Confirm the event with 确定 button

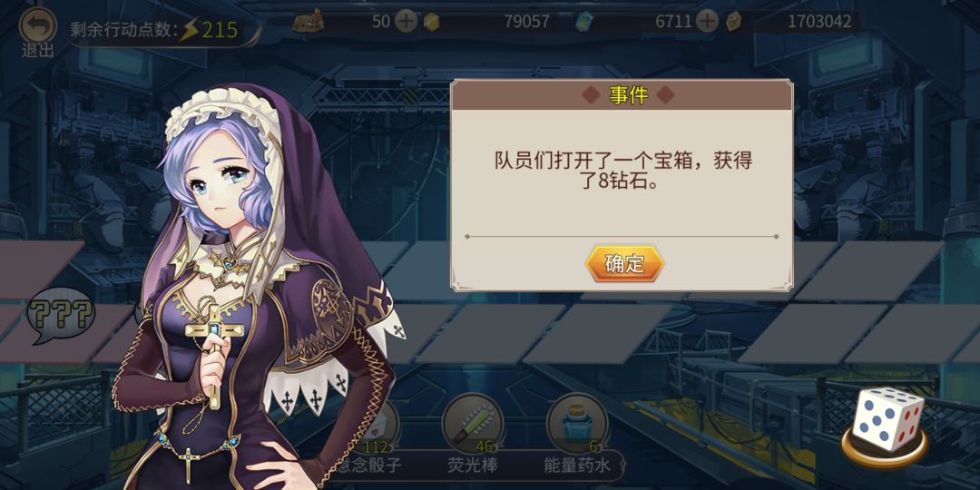point(624,264)
